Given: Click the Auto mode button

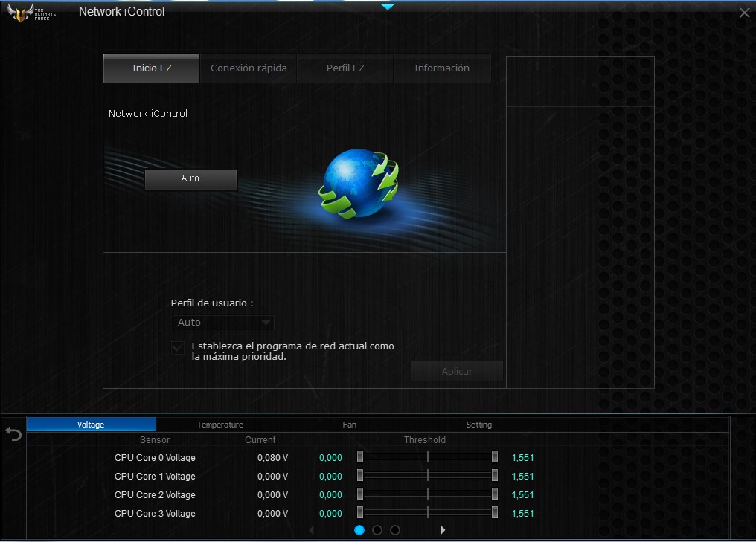Looking at the screenshot, I should [x=190, y=178].
